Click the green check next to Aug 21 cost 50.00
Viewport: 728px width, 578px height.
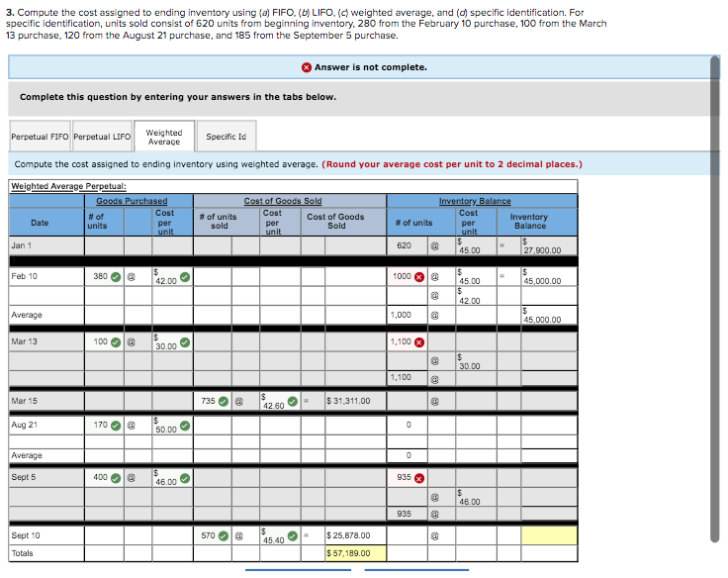coord(185,426)
